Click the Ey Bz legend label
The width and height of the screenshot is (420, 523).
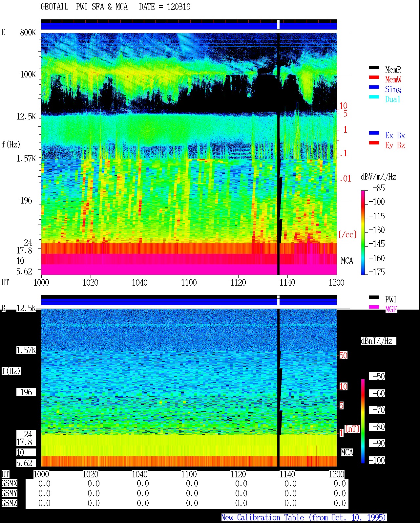395,145
